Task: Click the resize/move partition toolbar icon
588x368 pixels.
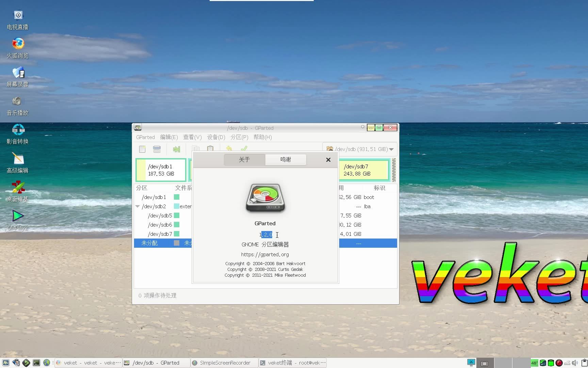Action: pos(176,149)
